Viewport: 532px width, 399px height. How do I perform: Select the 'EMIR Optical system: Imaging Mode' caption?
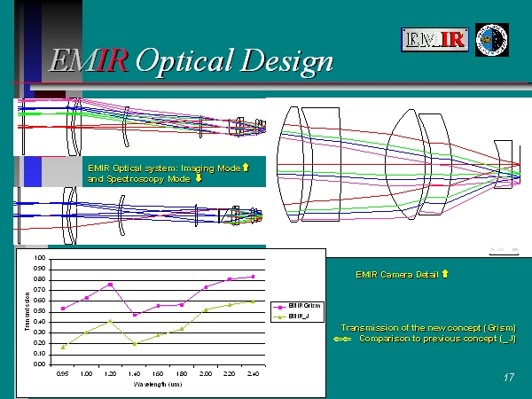[x=163, y=167]
